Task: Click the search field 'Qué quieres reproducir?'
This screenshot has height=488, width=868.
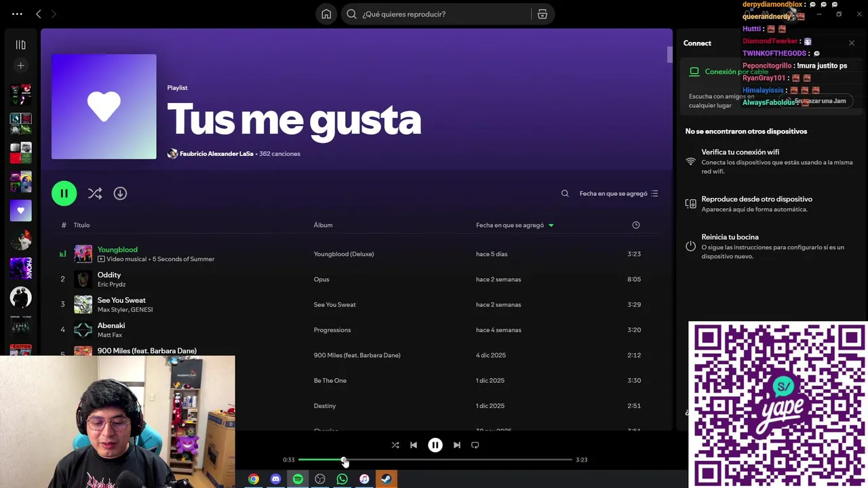Action: click(437, 14)
